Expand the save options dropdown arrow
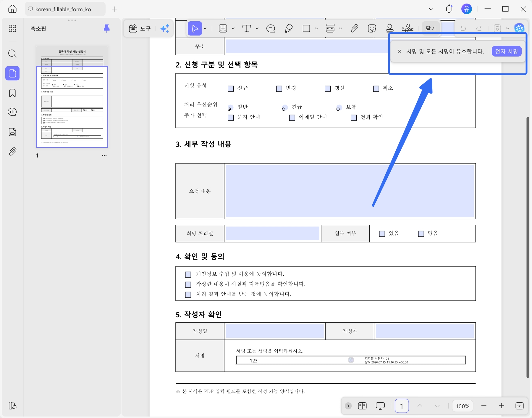The width and height of the screenshot is (532, 418). (507, 28)
